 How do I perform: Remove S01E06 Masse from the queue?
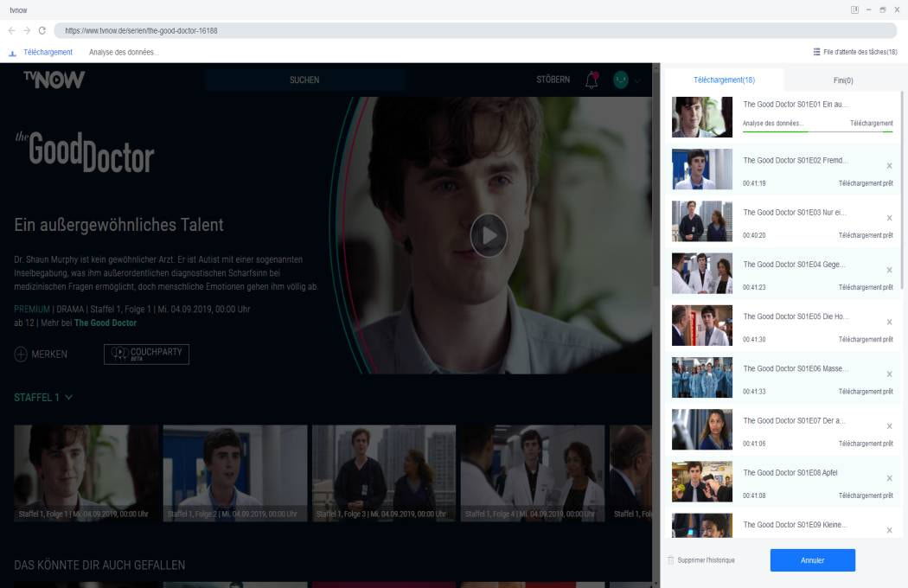890,374
